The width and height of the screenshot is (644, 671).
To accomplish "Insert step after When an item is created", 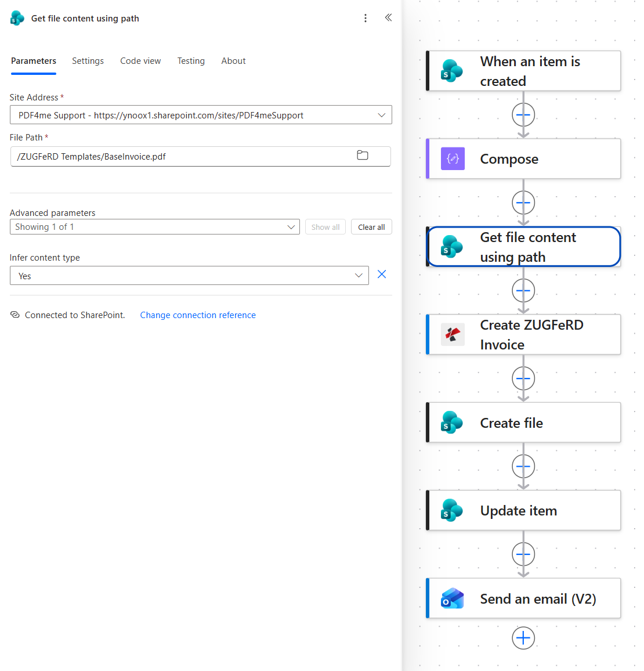I will (523, 115).
